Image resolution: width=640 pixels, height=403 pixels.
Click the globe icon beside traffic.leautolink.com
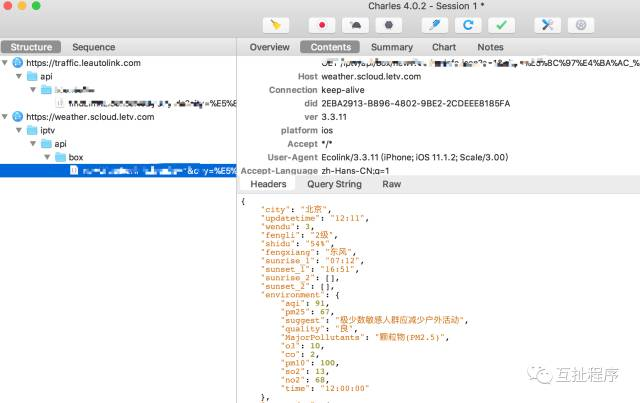[x=18, y=63]
